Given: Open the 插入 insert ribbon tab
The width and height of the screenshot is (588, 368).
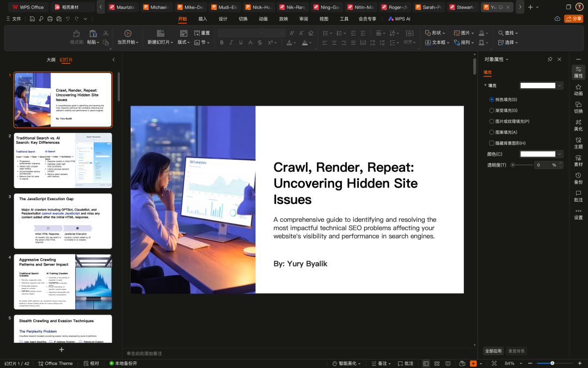Looking at the screenshot, I should (203, 19).
